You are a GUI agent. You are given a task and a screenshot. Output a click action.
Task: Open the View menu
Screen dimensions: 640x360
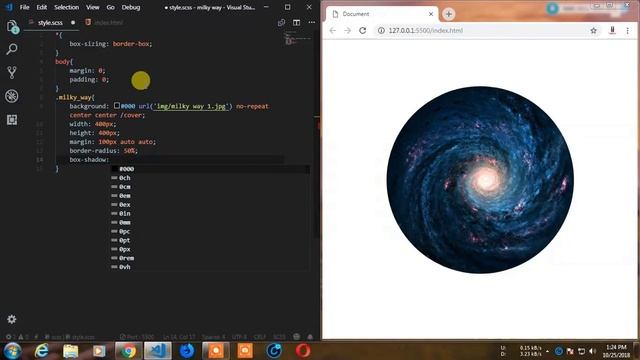(93, 7)
